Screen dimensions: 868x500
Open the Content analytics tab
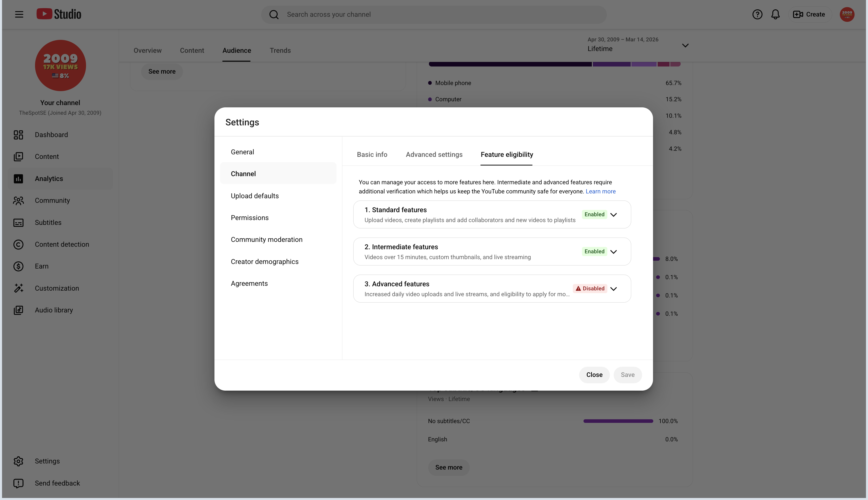coord(192,51)
